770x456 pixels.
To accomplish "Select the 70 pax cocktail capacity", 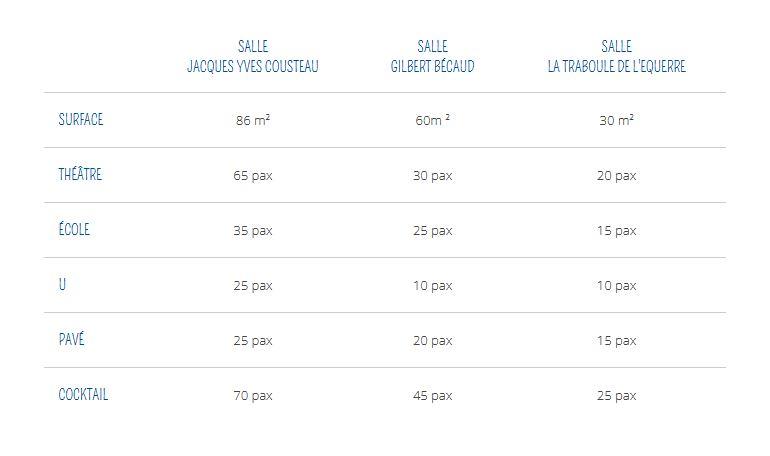I will [x=253, y=396].
